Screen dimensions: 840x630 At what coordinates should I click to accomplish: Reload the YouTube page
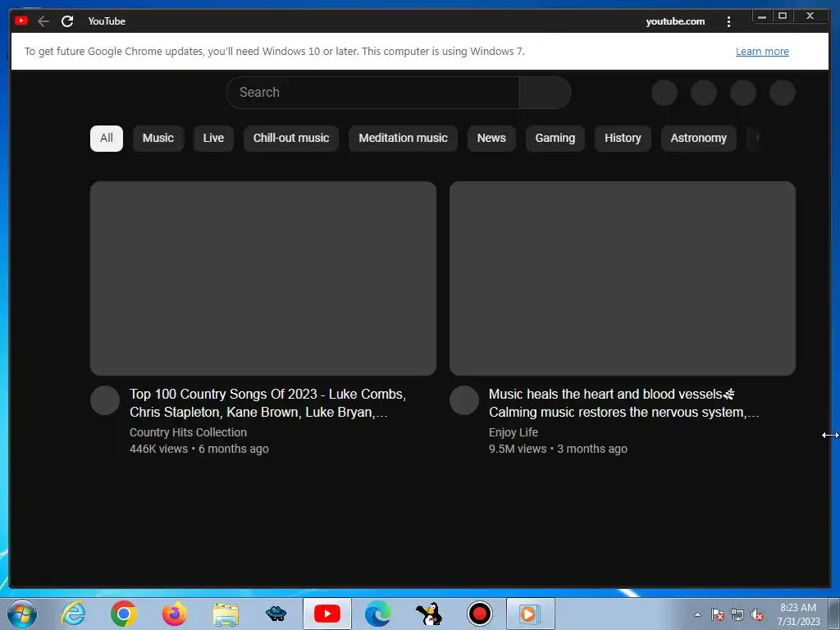pos(67,21)
